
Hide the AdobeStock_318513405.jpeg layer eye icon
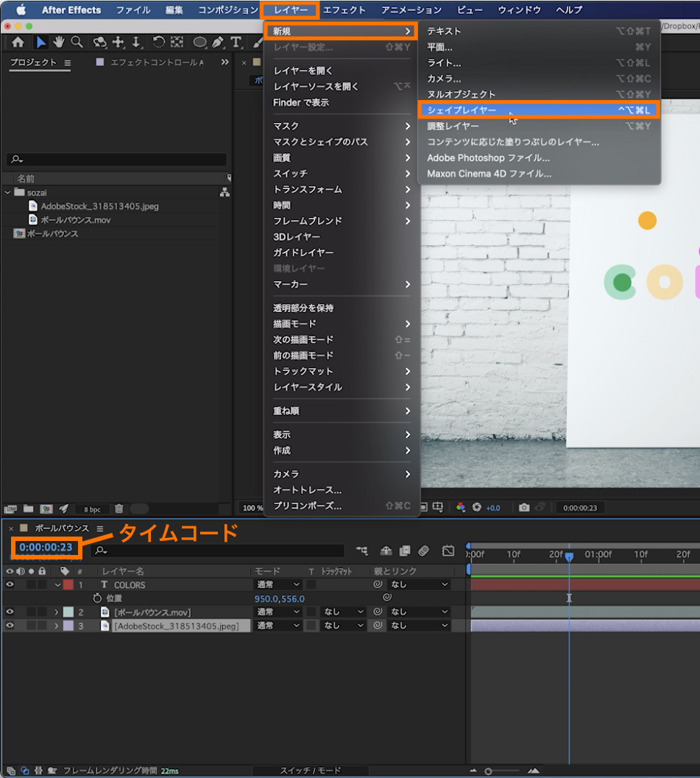[x=10, y=626]
